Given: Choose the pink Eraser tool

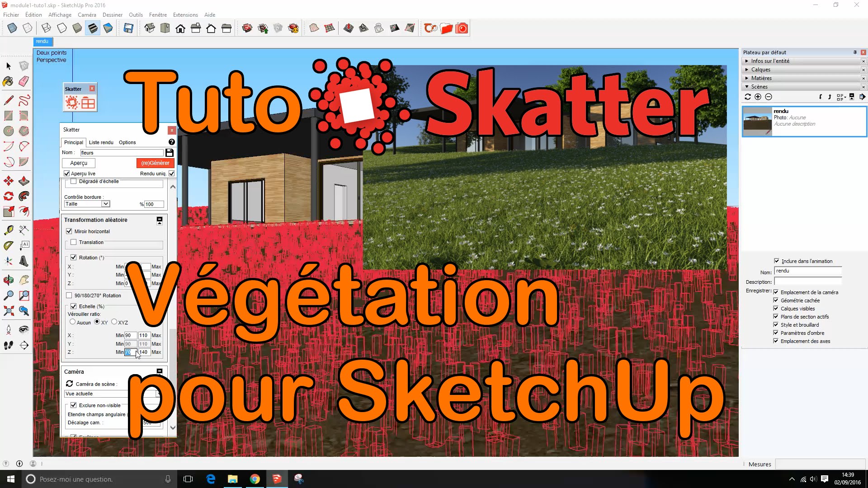Looking at the screenshot, I should click(24, 81).
